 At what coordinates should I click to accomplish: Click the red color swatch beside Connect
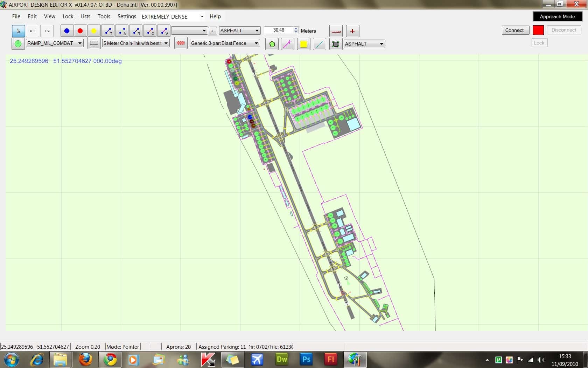point(538,30)
